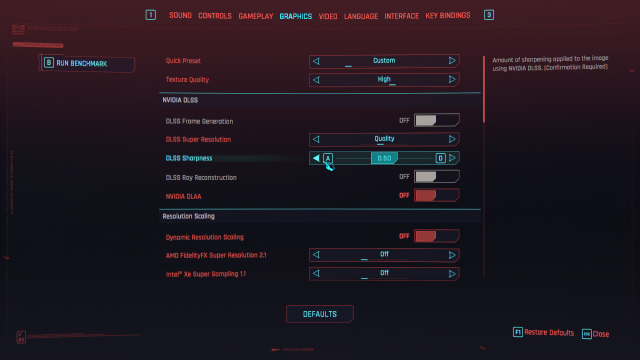Open the Controls settings tab
This screenshot has width=640, height=360.
click(x=215, y=16)
